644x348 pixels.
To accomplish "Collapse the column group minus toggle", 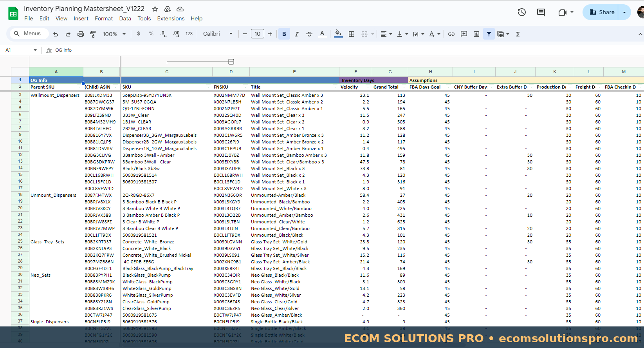I will [x=231, y=62].
